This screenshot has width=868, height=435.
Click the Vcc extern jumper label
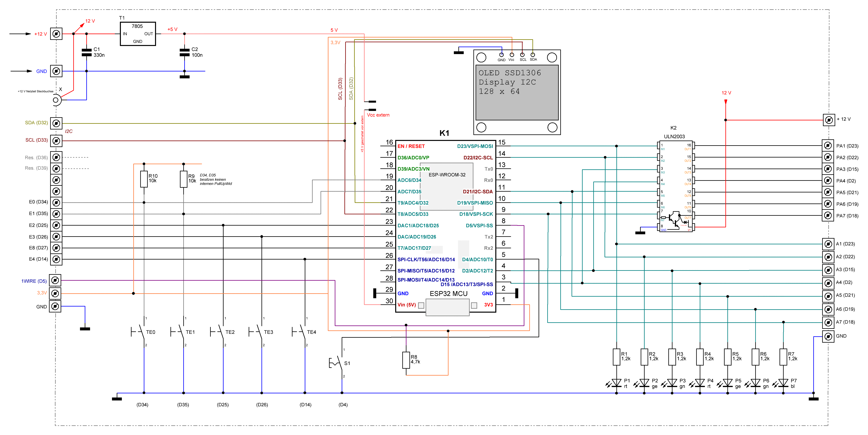(x=378, y=115)
